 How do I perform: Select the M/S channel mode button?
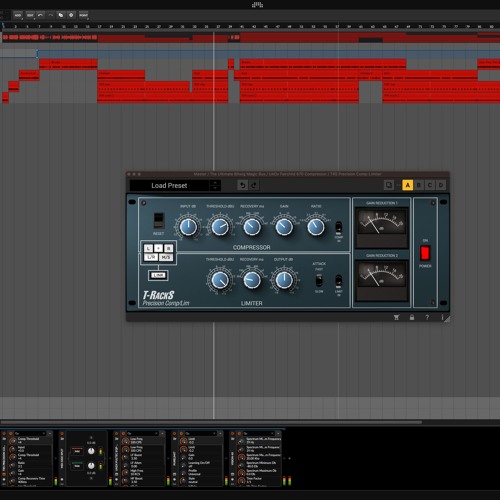166,257
